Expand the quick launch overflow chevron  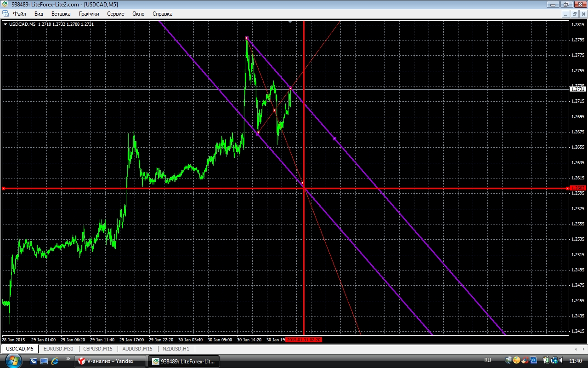point(68,359)
